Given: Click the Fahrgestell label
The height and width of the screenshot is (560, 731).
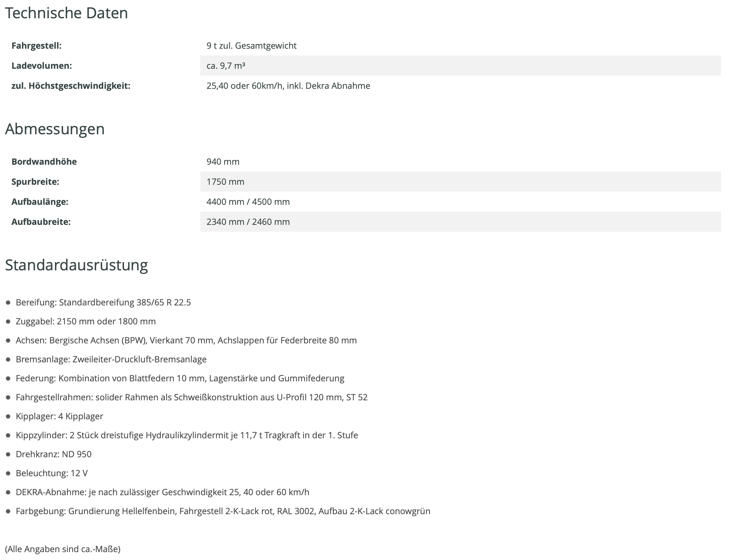Looking at the screenshot, I should [37, 46].
